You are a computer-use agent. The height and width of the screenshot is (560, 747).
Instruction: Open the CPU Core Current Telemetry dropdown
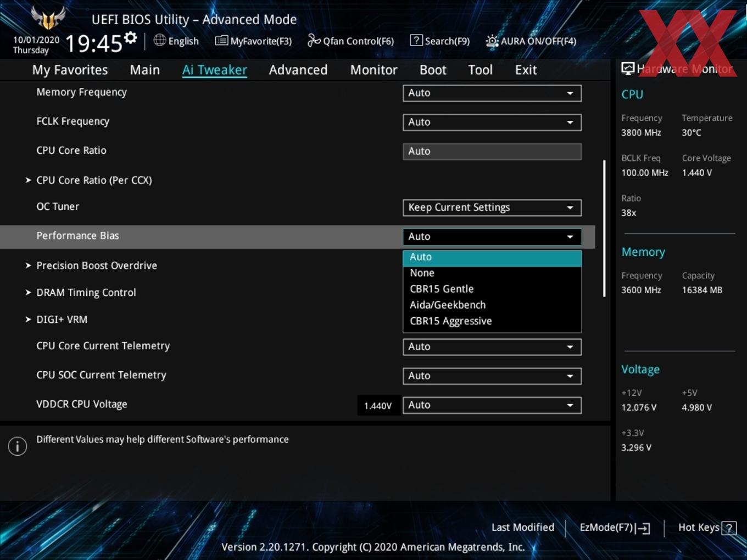click(492, 347)
